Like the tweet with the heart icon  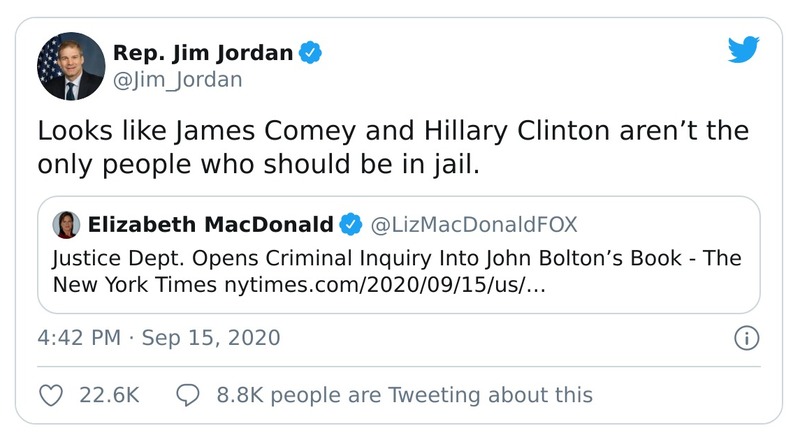click(52, 395)
